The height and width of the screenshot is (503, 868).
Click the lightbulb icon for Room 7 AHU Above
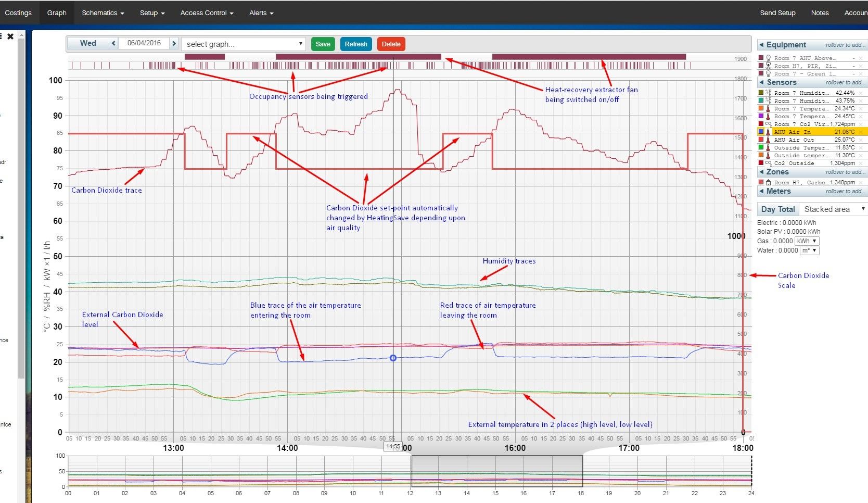pos(768,58)
